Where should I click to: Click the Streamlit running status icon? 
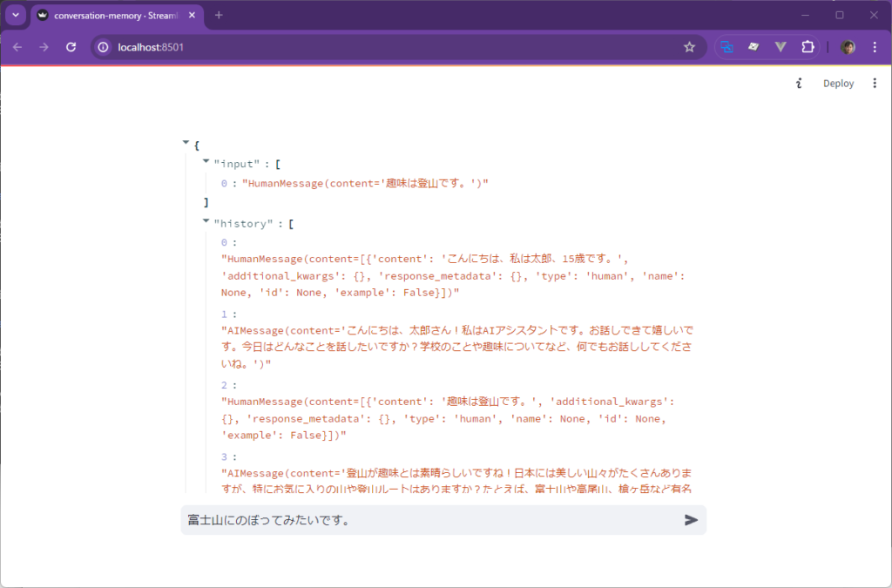coord(799,84)
